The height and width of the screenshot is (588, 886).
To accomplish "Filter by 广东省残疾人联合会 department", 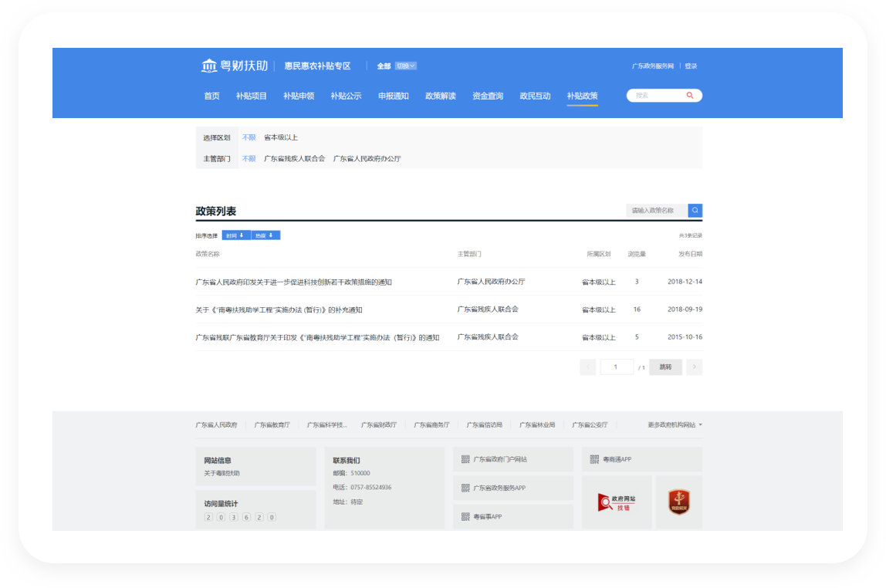I will pos(294,158).
